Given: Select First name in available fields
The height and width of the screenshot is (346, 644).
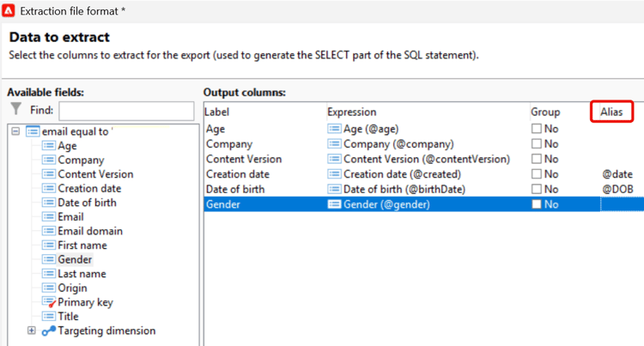Looking at the screenshot, I should [82, 246].
